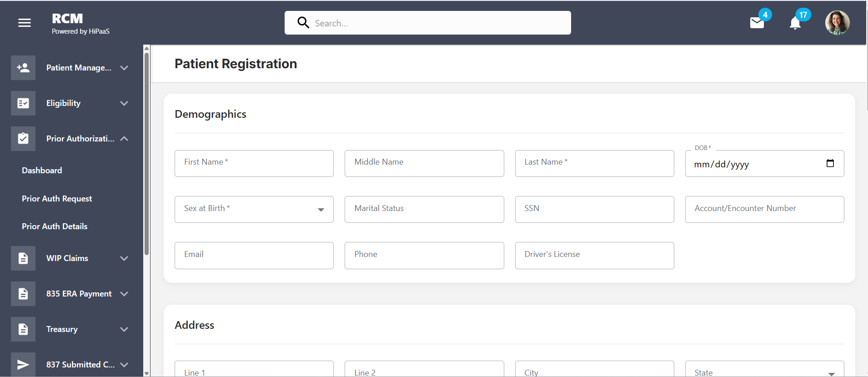Click the Eligibility checklist icon

(x=23, y=103)
